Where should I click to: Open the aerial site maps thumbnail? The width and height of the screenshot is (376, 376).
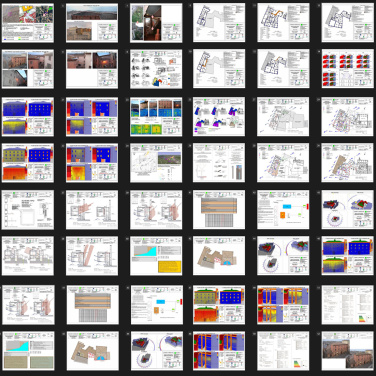coord(28,23)
